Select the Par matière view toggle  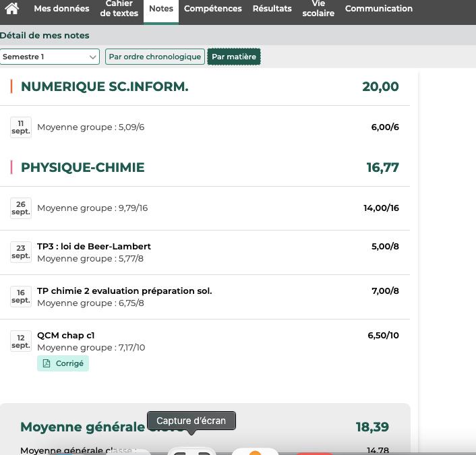[x=234, y=57]
